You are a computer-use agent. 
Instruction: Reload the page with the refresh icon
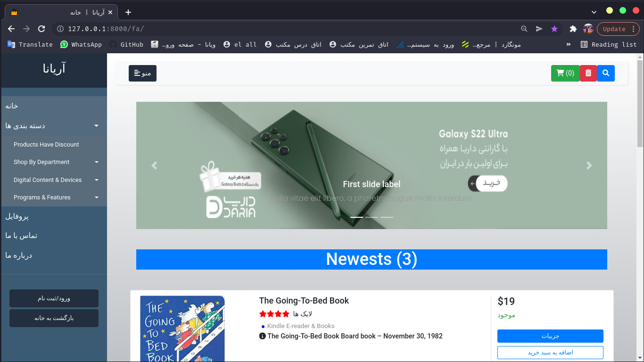click(41, 29)
